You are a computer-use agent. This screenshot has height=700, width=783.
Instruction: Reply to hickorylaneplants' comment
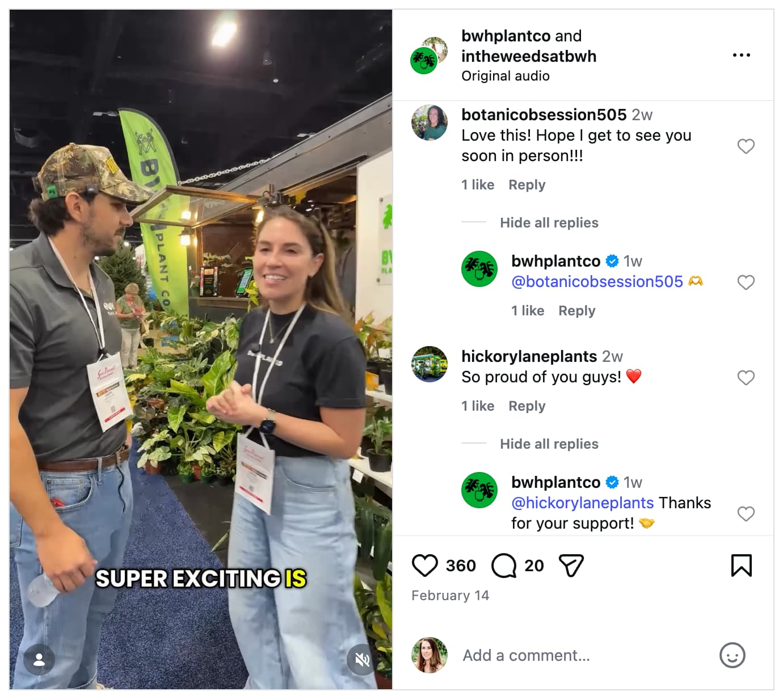pos(526,406)
